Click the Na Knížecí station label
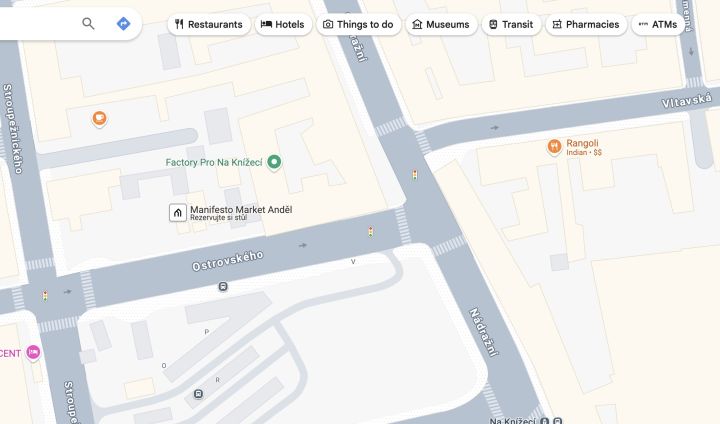This screenshot has width=720, height=424. click(x=512, y=420)
